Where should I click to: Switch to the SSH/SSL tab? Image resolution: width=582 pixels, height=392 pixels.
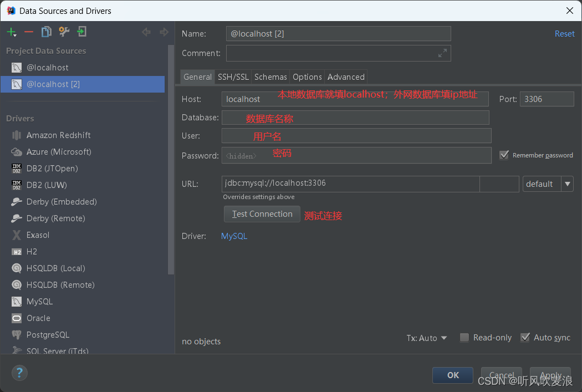[233, 77]
